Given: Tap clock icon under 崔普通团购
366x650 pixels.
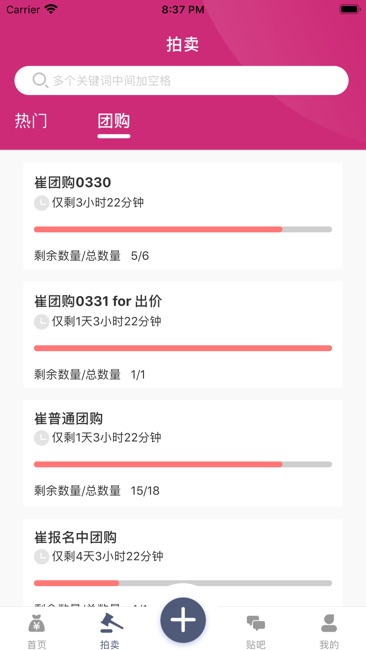Looking at the screenshot, I should pyautogui.click(x=41, y=438).
